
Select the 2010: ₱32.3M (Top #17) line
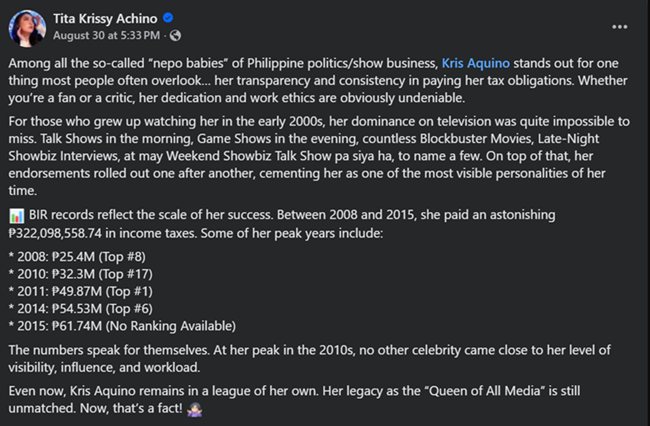click(80, 274)
